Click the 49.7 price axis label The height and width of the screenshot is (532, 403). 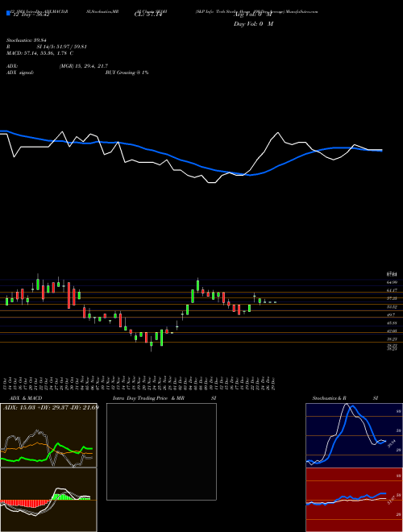click(391, 315)
